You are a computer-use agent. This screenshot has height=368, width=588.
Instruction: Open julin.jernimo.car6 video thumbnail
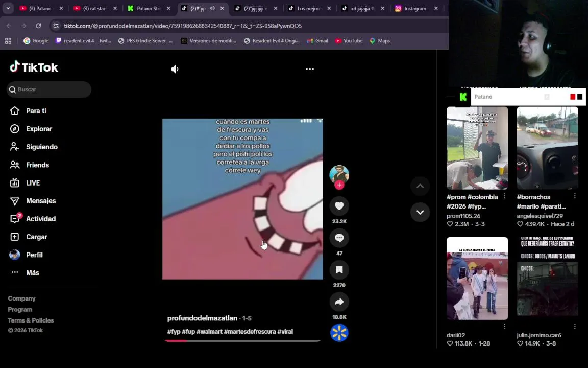547,278
